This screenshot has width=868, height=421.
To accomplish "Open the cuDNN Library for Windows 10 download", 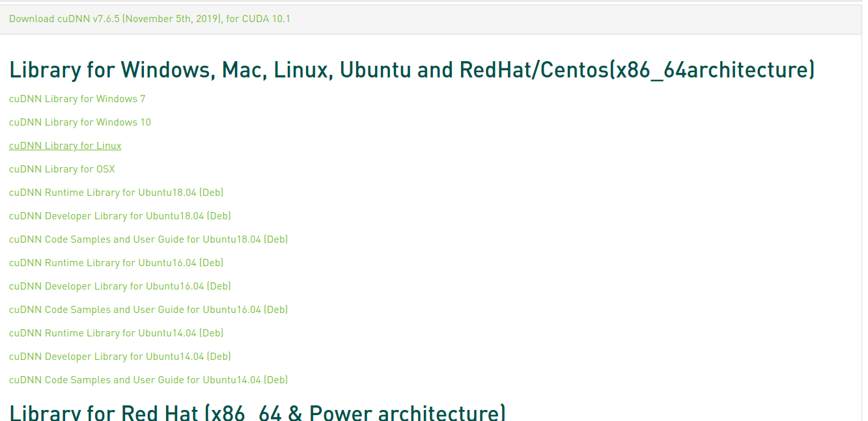I will pos(80,122).
